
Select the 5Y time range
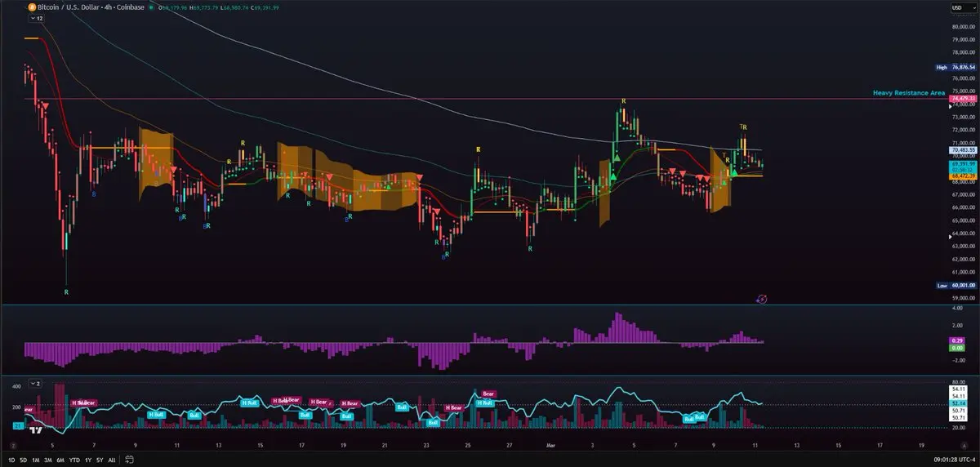pyautogui.click(x=99, y=460)
